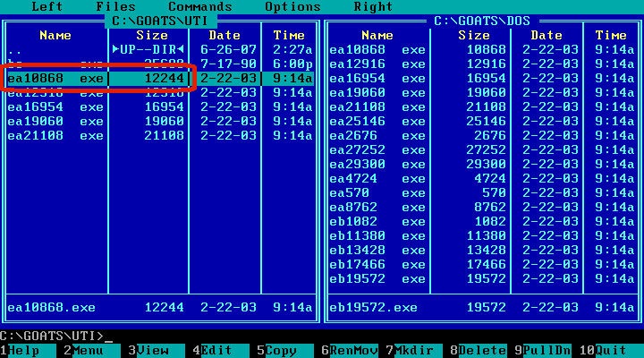The image size is (644, 358).
Task: Click the Time column header in right panel
Action: point(611,35)
